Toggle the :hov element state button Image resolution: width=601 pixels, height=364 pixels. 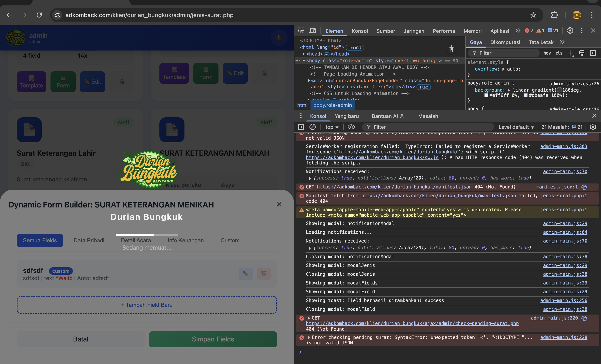tap(546, 53)
